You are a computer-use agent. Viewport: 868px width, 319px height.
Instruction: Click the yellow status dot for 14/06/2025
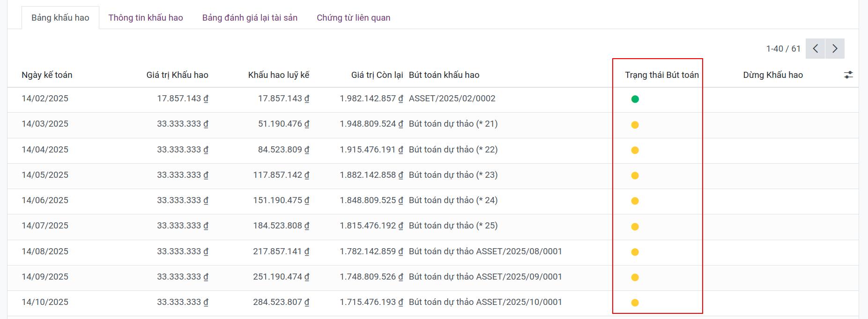pos(635,201)
